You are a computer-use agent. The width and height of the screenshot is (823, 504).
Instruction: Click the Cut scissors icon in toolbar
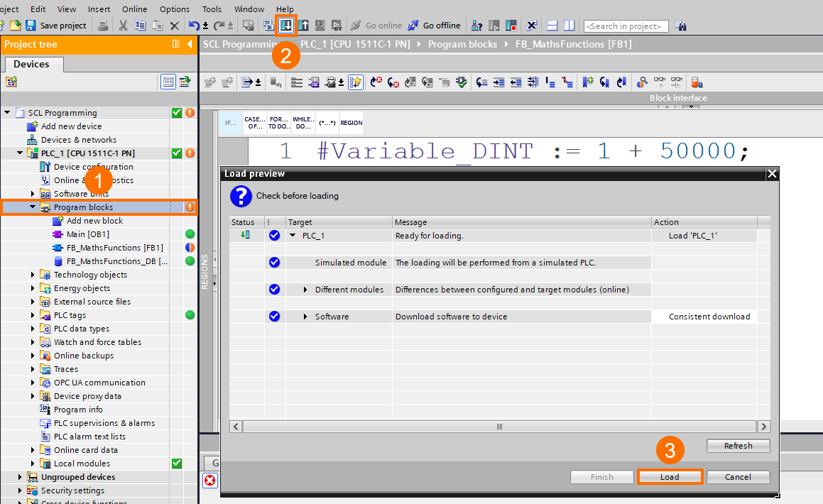click(x=123, y=26)
